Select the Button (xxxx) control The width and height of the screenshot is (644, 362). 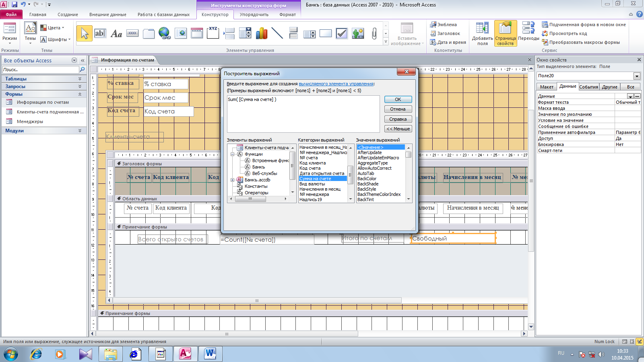pyautogui.click(x=132, y=33)
